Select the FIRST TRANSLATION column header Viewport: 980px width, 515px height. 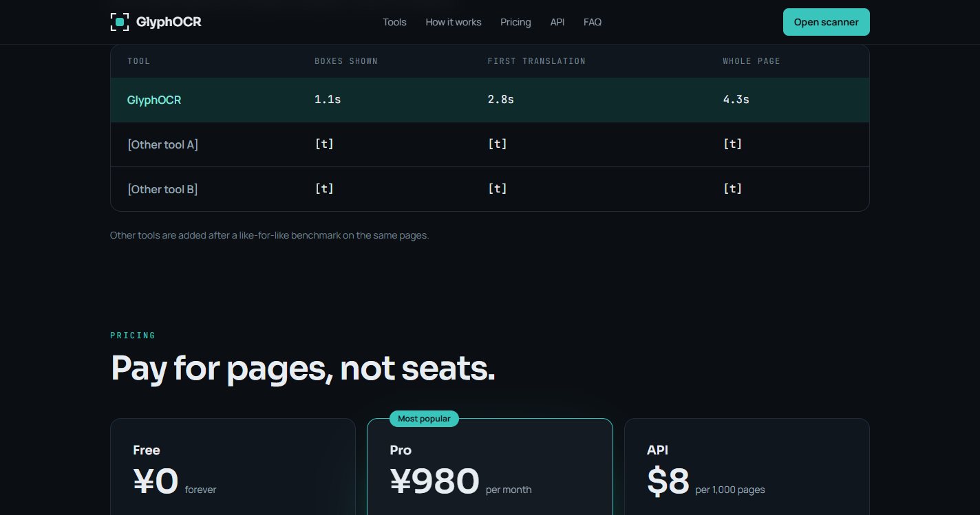tap(537, 61)
